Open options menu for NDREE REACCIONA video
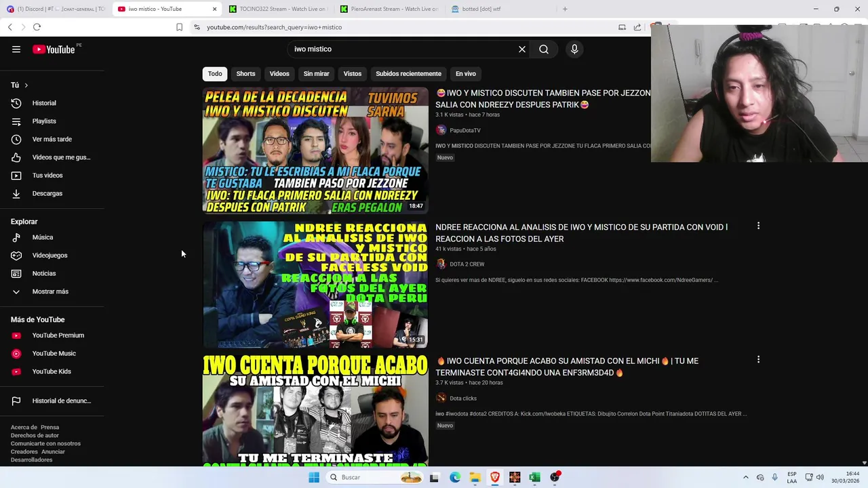Viewport: 868px width, 488px height. pyautogui.click(x=758, y=226)
